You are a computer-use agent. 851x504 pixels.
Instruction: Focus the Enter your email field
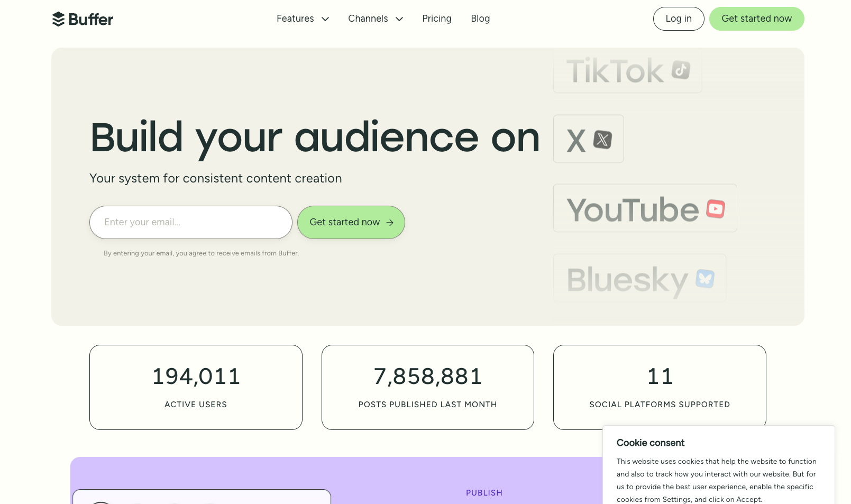[x=191, y=222]
